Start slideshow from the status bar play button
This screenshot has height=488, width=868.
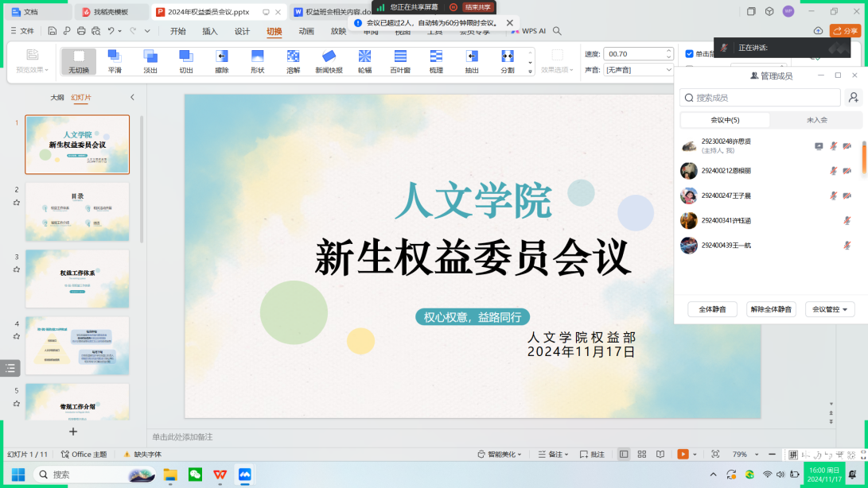(x=682, y=455)
